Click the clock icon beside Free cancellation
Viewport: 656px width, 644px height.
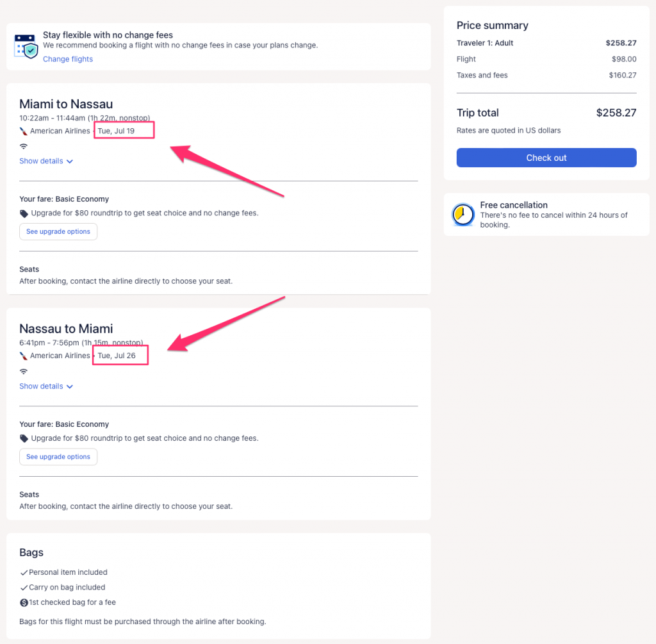pyautogui.click(x=463, y=215)
